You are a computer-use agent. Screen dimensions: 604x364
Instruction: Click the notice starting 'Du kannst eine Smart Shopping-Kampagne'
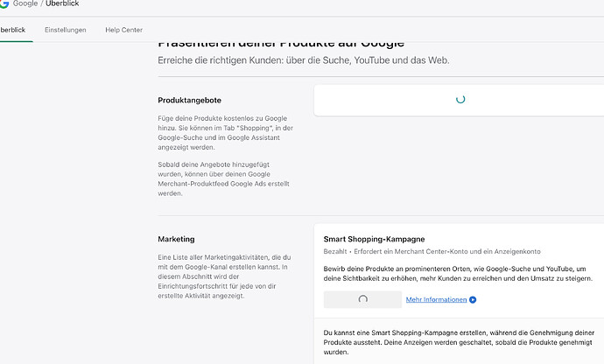click(459, 342)
